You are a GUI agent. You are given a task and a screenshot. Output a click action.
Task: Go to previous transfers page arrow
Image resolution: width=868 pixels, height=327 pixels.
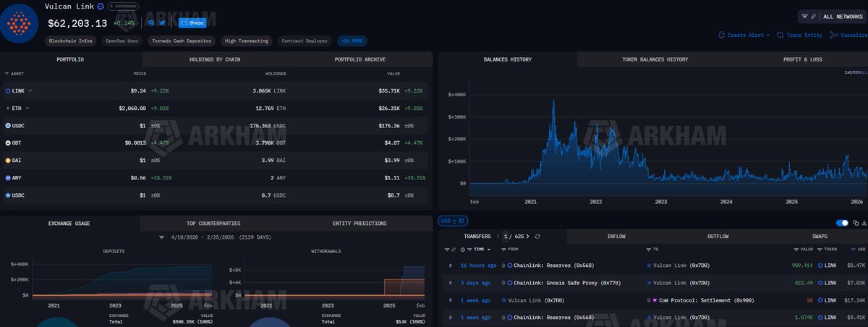point(498,236)
